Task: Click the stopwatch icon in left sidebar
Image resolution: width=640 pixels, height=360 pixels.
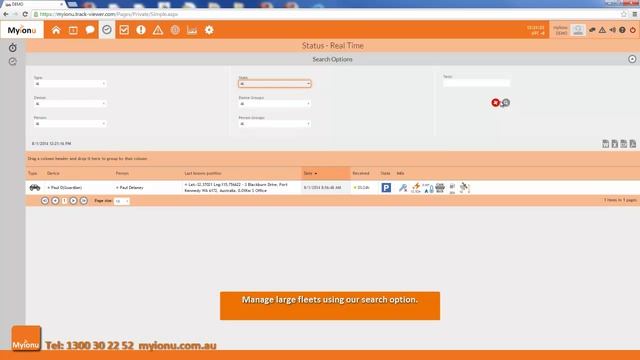Action: (13, 48)
